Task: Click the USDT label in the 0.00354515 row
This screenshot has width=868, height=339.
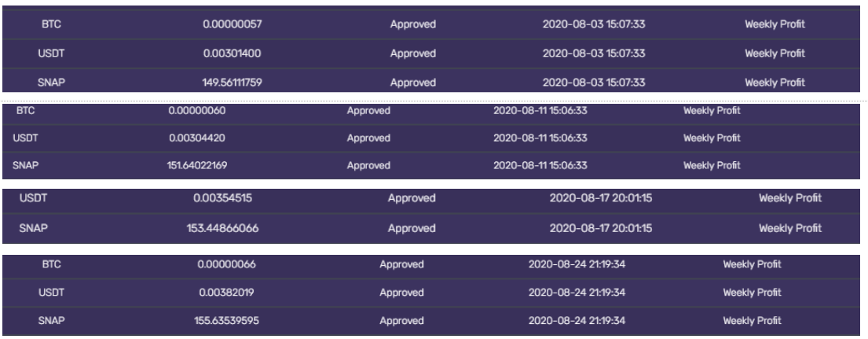Action: 33,198
